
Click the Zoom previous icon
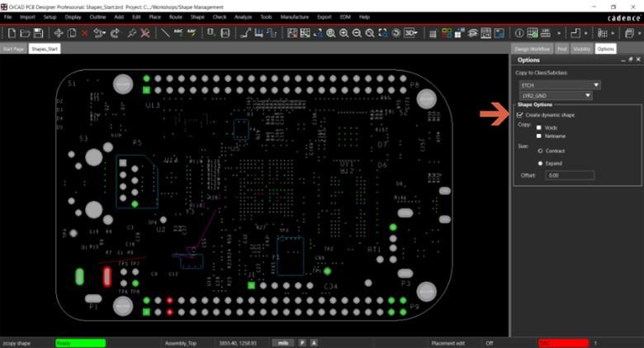[x=370, y=33]
